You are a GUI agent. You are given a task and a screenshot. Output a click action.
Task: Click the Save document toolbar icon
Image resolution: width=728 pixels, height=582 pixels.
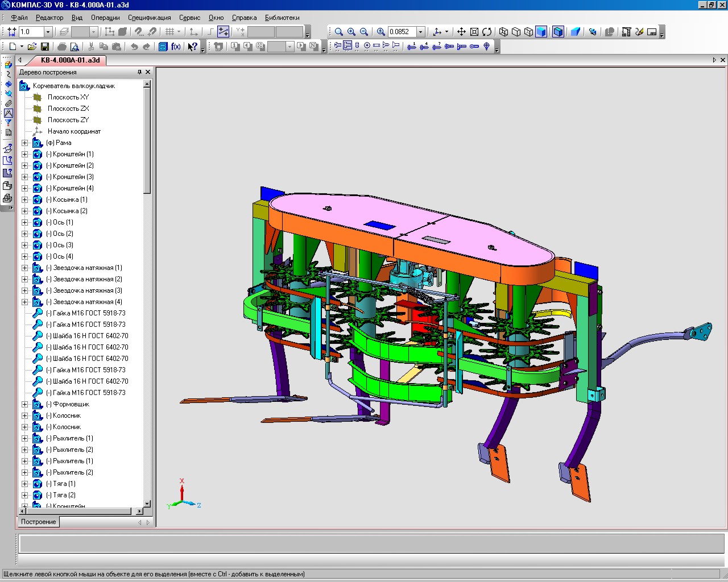click(x=45, y=47)
